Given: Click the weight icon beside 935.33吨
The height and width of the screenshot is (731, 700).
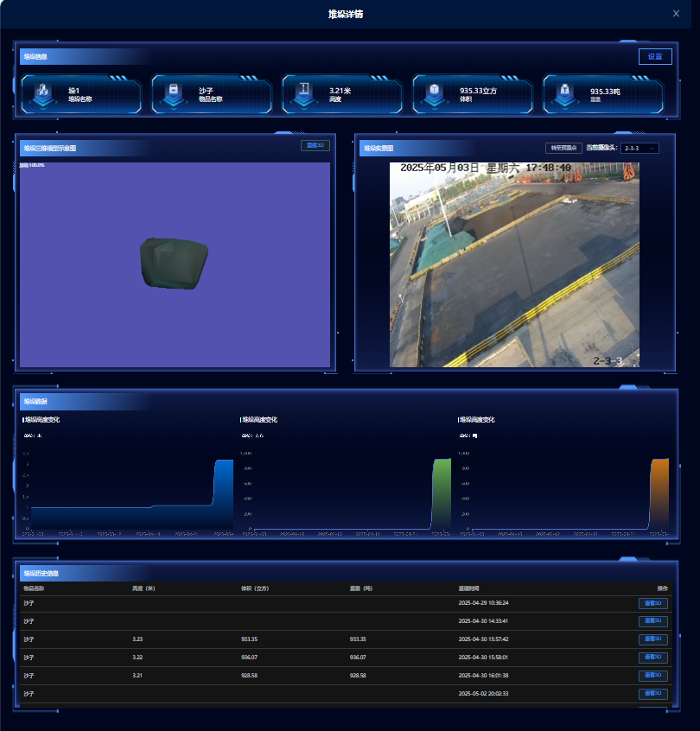Looking at the screenshot, I should (x=565, y=92).
